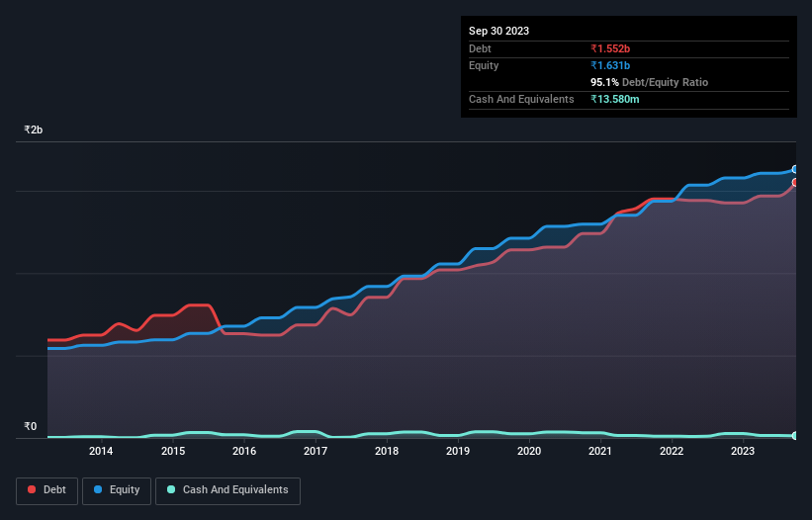Viewport: 812px width, 520px height.
Task: Click the ₹2b y-axis label
Action: (x=34, y=130)
